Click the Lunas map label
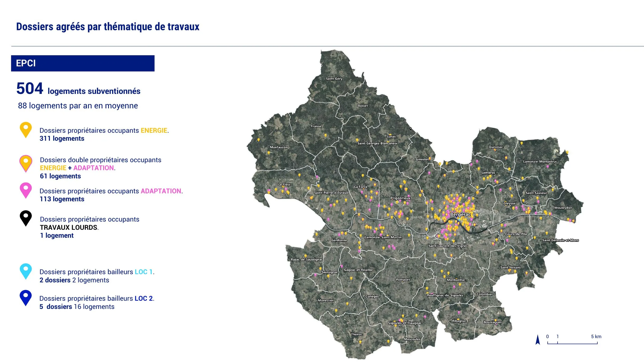 coord(391,136)
